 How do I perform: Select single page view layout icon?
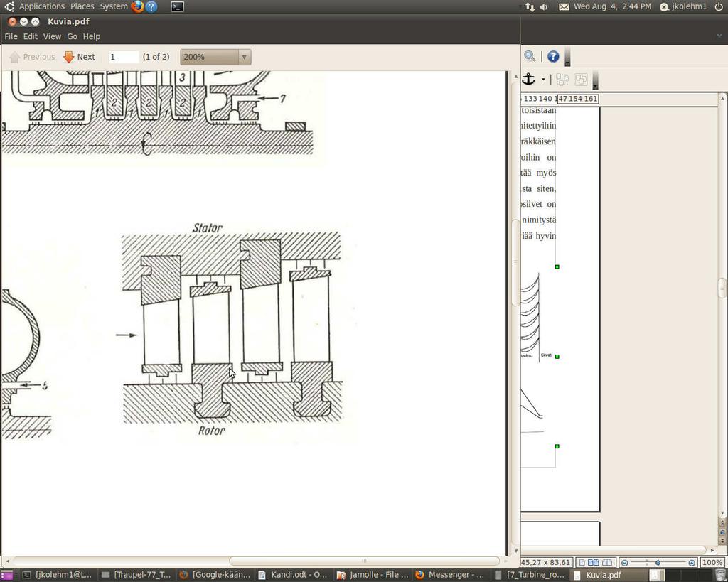[582, 563]
